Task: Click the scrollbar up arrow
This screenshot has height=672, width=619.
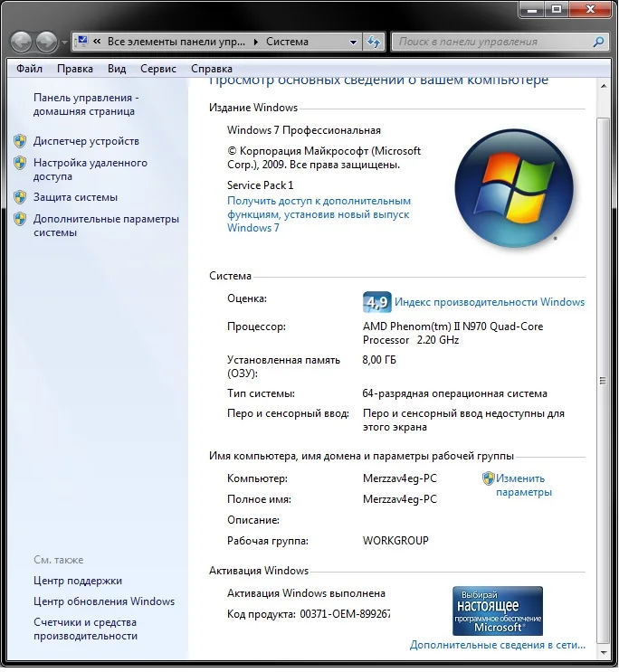Action: pyautogui.click(x=604, y=86)
